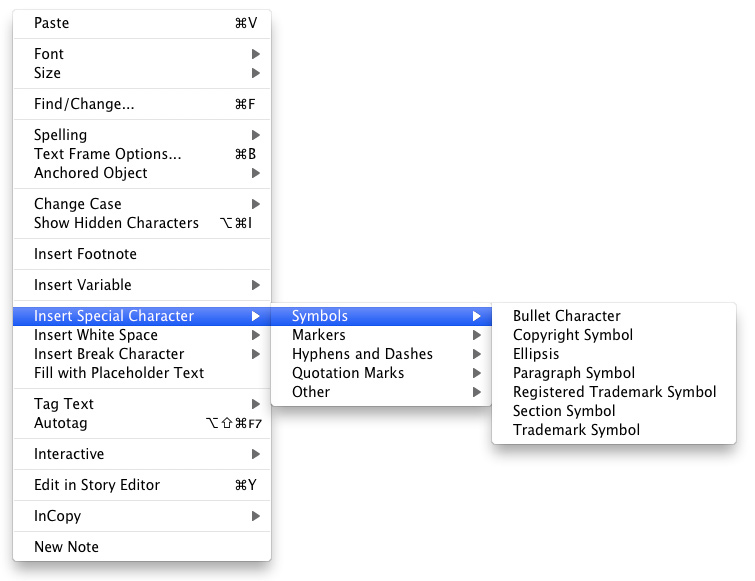Open the Font submenu
Screen dimensions: 755x581
[49, 54]
